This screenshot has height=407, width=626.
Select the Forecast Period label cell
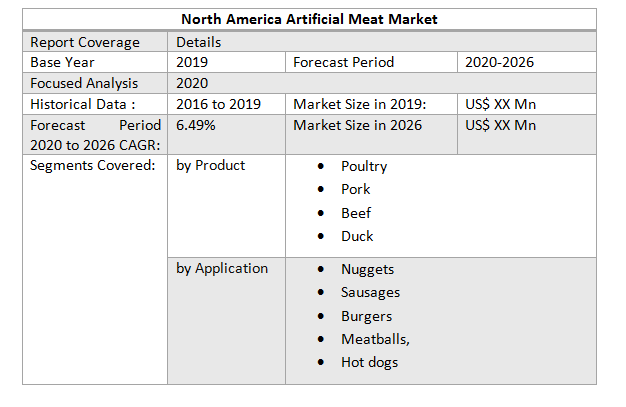click(x=343, y=62)
